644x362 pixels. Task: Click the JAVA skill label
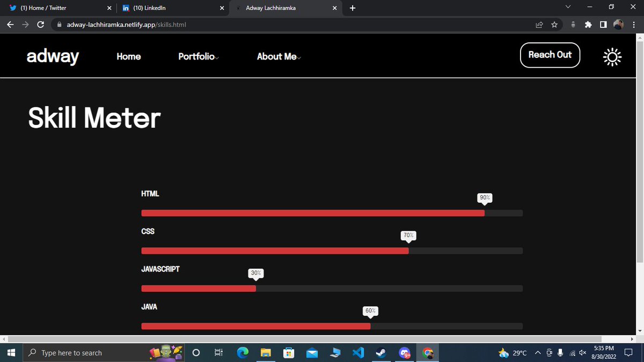(149, 307)
